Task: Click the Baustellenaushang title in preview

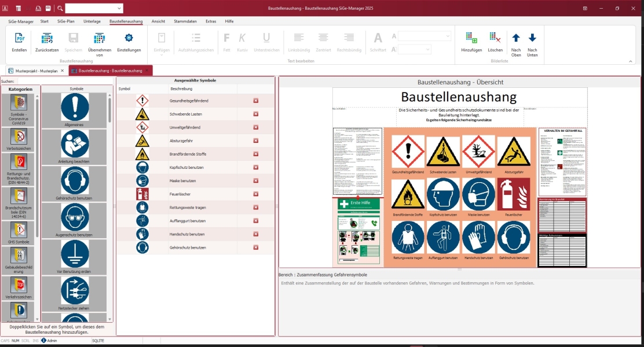Action: coord(459,97)
